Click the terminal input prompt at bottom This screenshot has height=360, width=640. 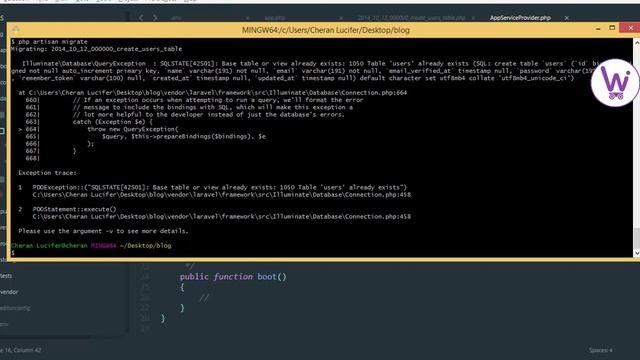click(x=13, y=253)
